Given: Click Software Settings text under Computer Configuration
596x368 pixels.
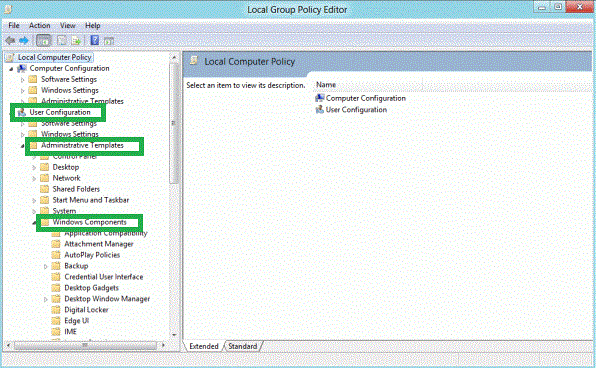Looking at the screenshot, I should point(69,79).
